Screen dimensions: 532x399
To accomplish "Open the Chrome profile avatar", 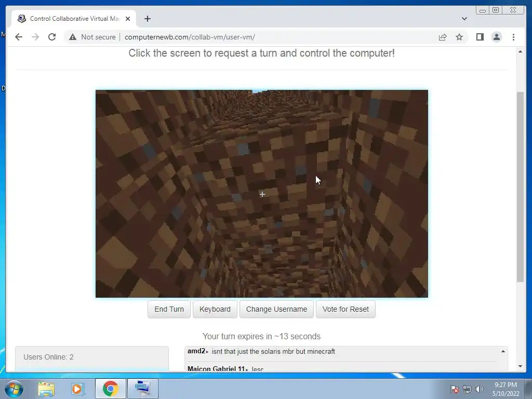I will coord(496,37).
